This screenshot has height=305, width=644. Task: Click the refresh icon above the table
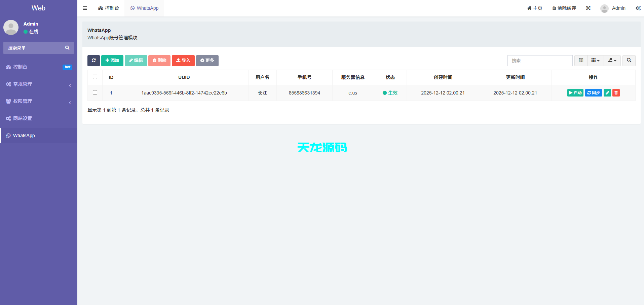[x=93, y=61]
